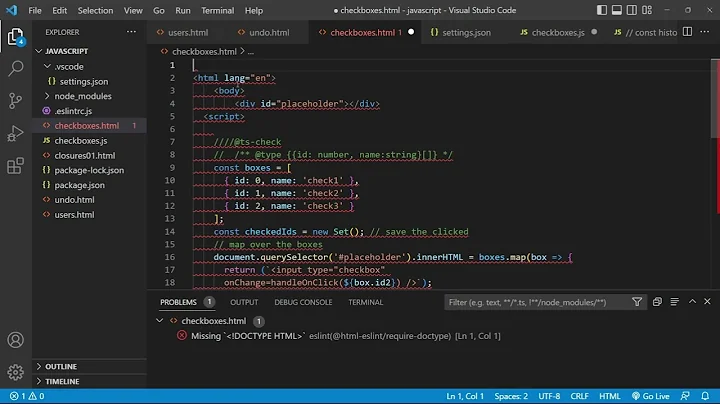720x404 pixels.
Task: Collapse all problems icon in panel
Action: 657,302
